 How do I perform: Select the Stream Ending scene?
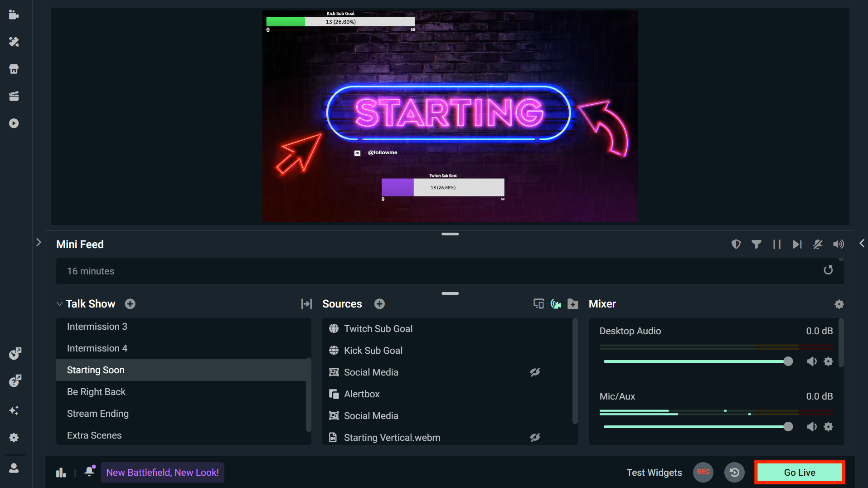(x=98, y=414)
